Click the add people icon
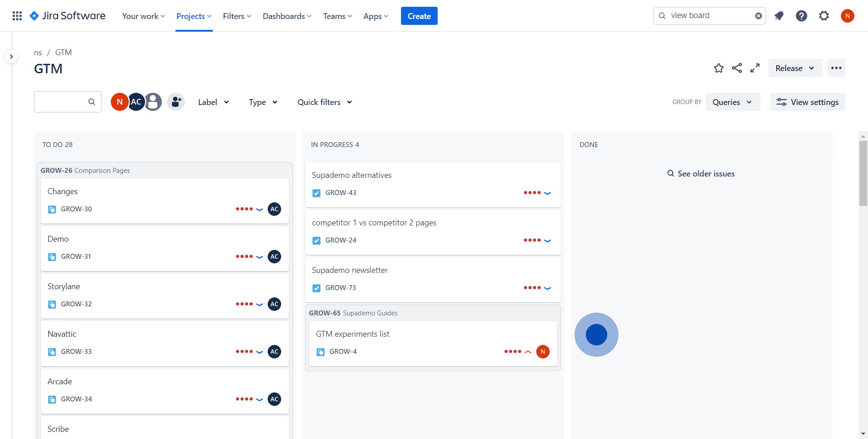Screen dimensions: 868x439 176,102
